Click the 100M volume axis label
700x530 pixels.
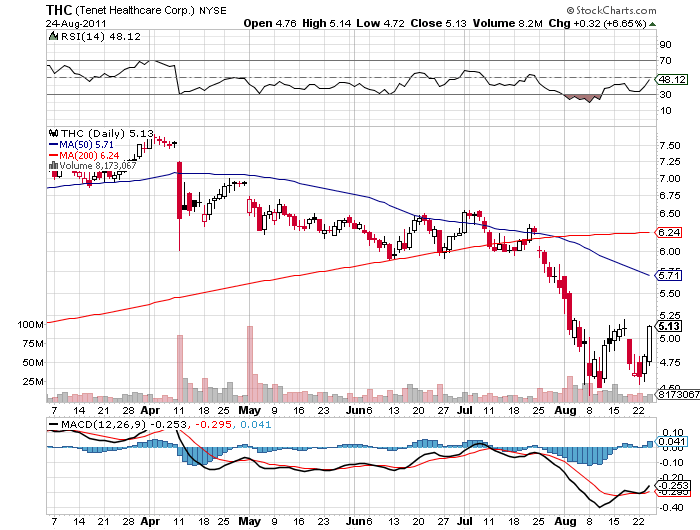click(30, 325)
